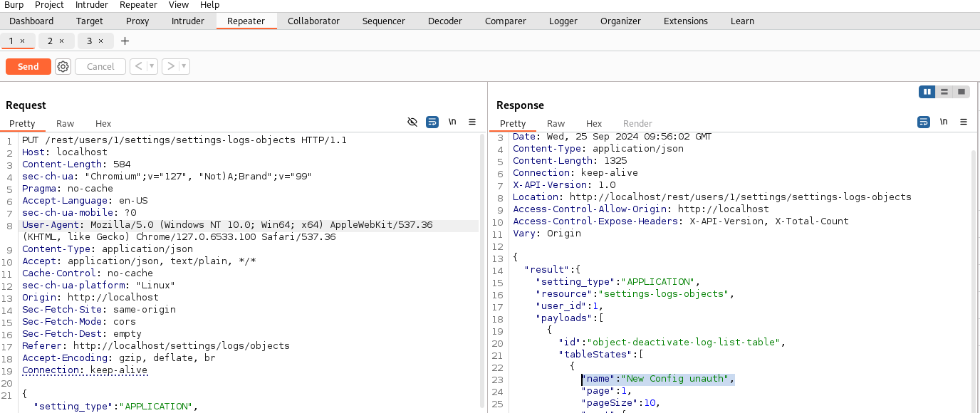Select side-by-side split layout icon
Screen dimensions: 980x413
click(x=927, y=92)
